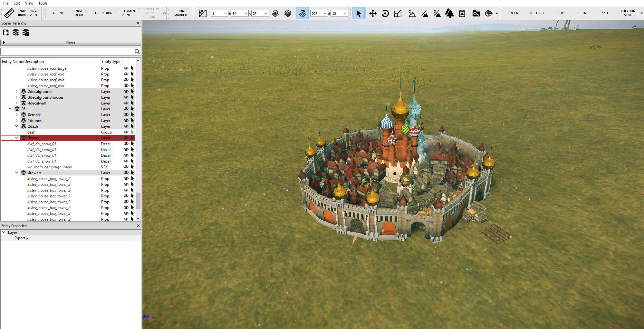Expand the 4decalwall layer
Screen dimensions: 644x329
pyautogui.click(x=16, y=103)
